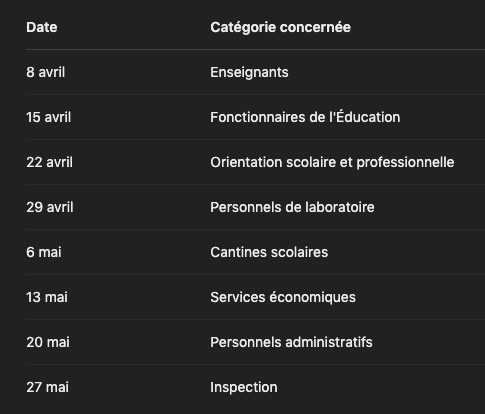Select the 6 mai date cell
The width and height of the screenshot is (485, 414).
coord(44,252)
